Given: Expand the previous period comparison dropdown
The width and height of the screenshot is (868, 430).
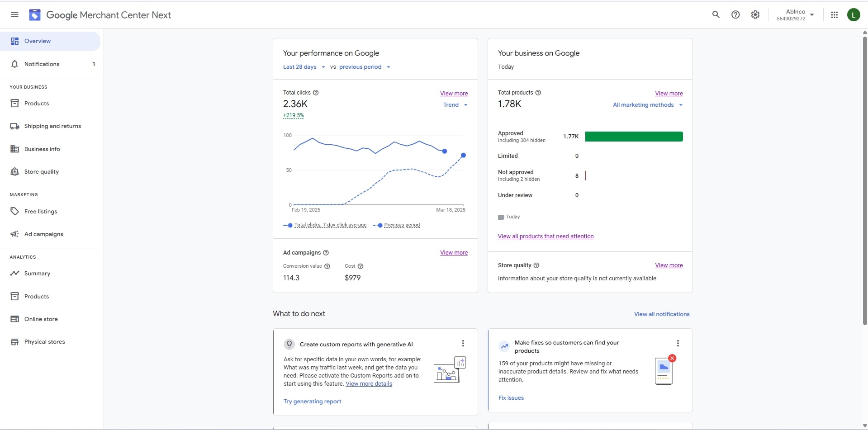Looking at the screenshot, I should pos(365,67).
